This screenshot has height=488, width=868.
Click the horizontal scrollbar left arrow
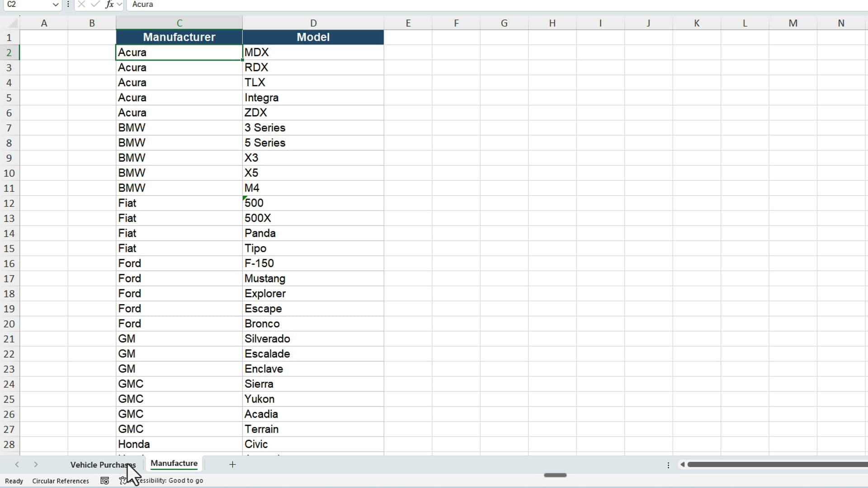[x=682, y=465]
